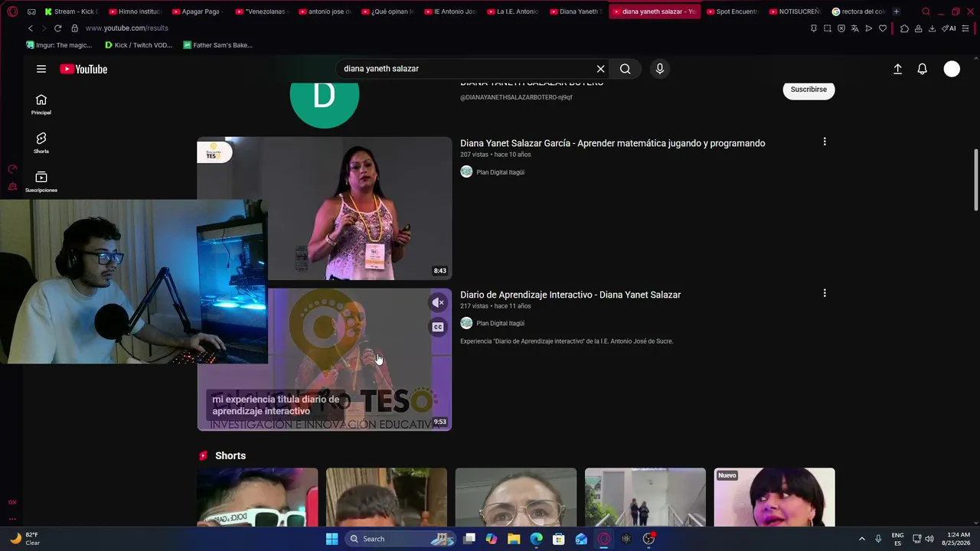The width and height of the screenshot is (980, 551).
Task: Open the Short showing a person with white sunglasses
Action: 257,497
